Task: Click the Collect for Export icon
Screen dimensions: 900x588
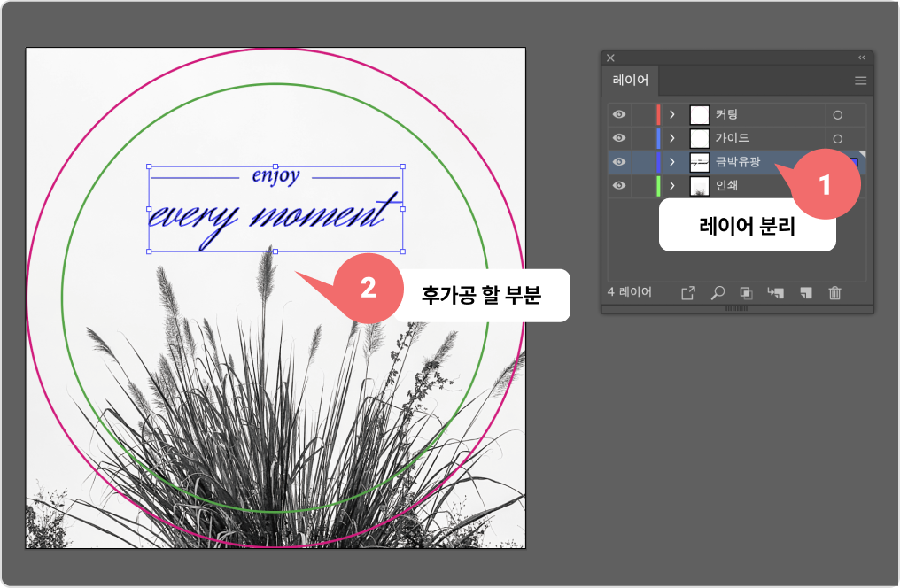Action: coord(689,292)
